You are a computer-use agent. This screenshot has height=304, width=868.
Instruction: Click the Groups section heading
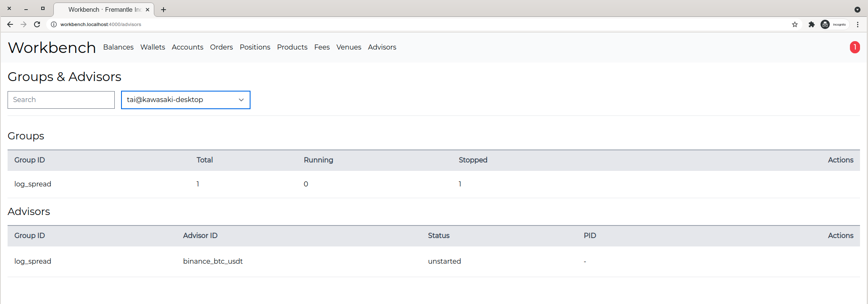[26, 136]
